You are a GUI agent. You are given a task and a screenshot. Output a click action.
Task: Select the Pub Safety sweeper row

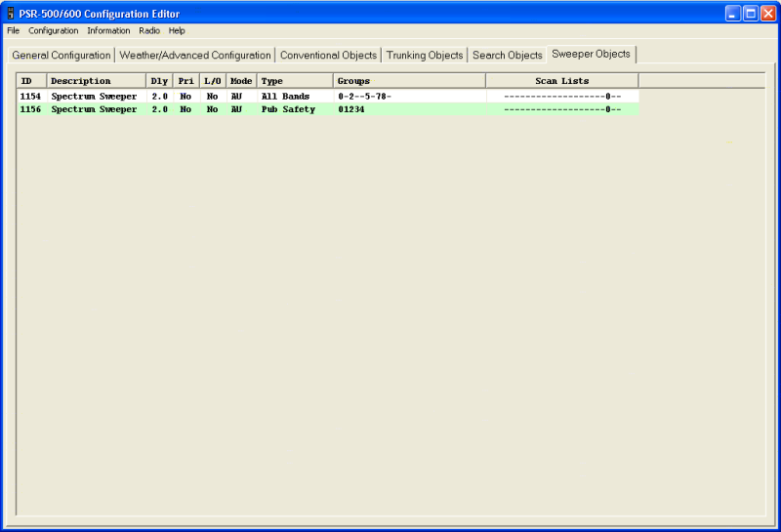pyautogui.click(x=288, y=110)
